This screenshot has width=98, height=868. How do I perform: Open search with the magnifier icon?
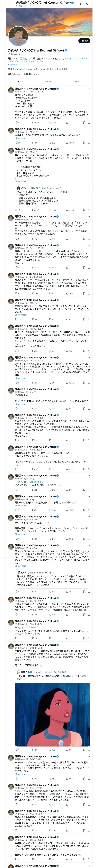[x=87, y=4]
